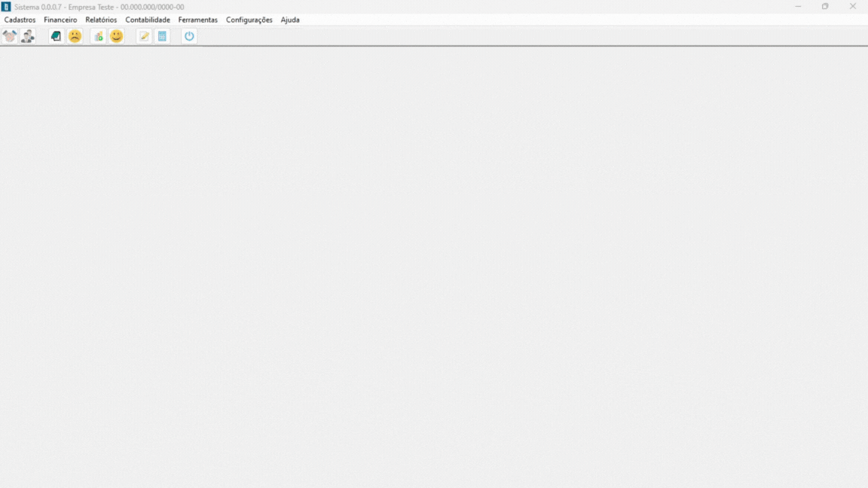This screenshot has height=488, width=868.
Task: Click the happy smiley toolbar icon
Action: [116, 36]
